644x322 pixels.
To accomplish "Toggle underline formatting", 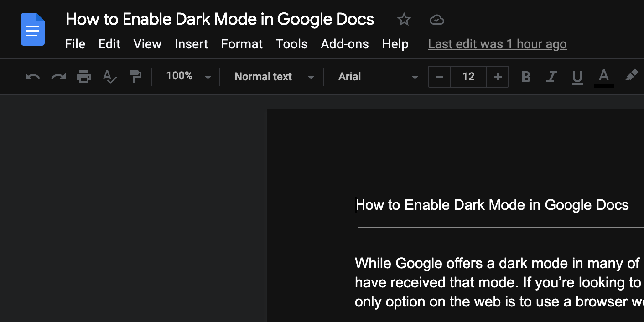I will [x=577, y=77].
